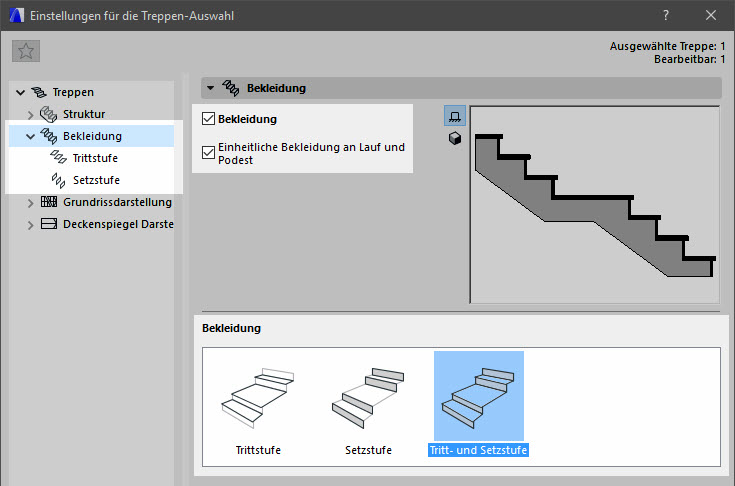Click the Bearbeitbar: 1 text
Screen dimensions: 735x486
click(x=690, y=60)
